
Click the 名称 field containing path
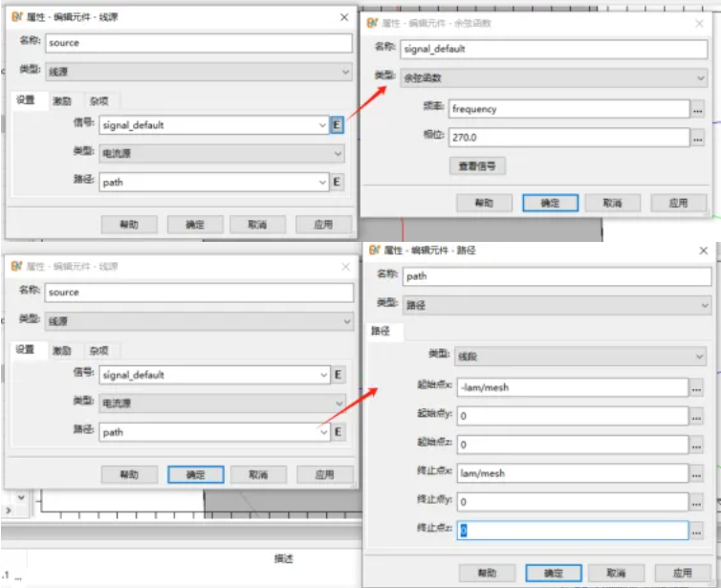[557, 275]
